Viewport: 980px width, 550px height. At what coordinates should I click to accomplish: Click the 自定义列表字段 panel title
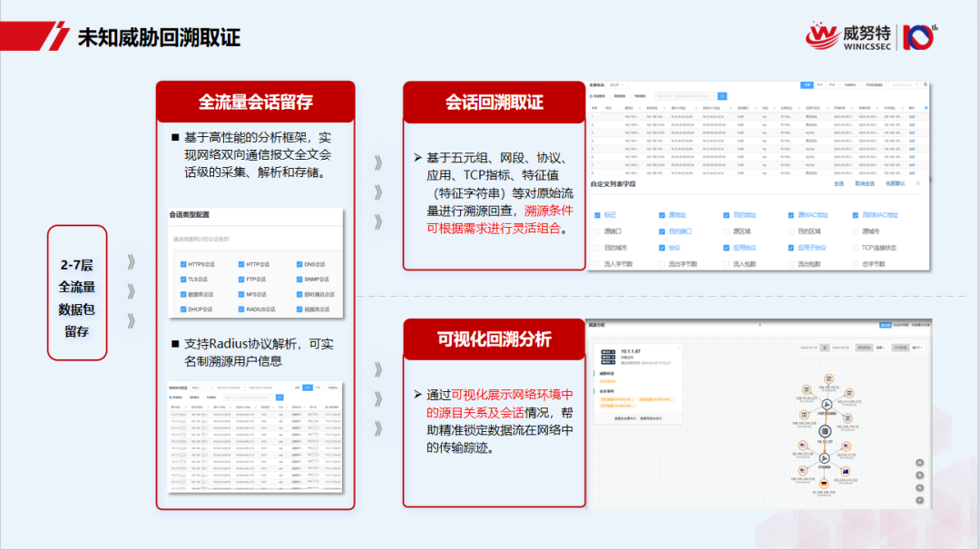point(613,183)
